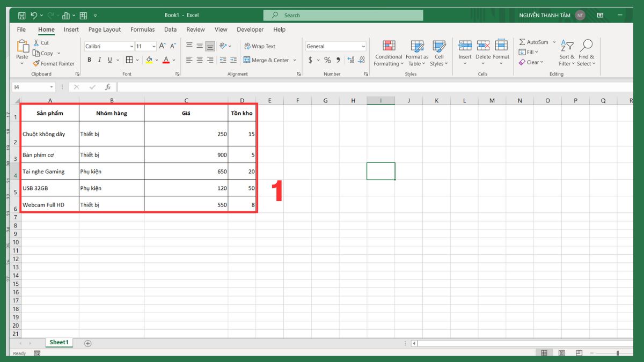
Task: Open Sort & Filter options
Action: (566, 52)
